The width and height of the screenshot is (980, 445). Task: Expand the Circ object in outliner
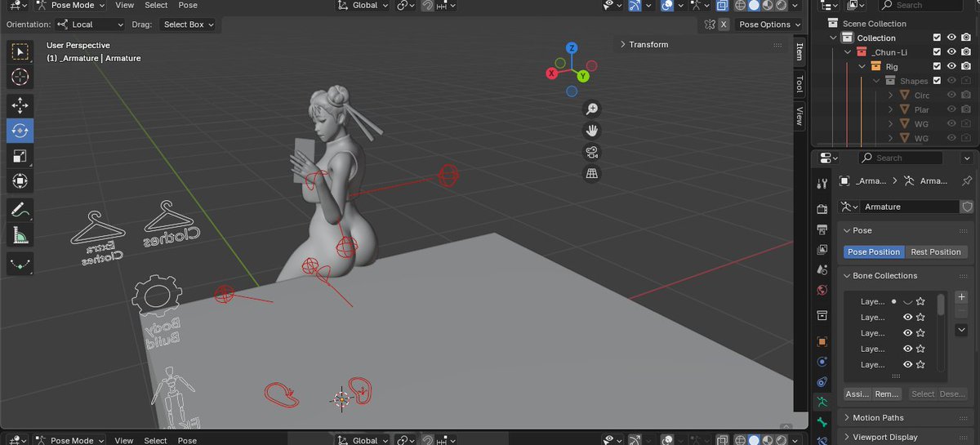[891, 96]
